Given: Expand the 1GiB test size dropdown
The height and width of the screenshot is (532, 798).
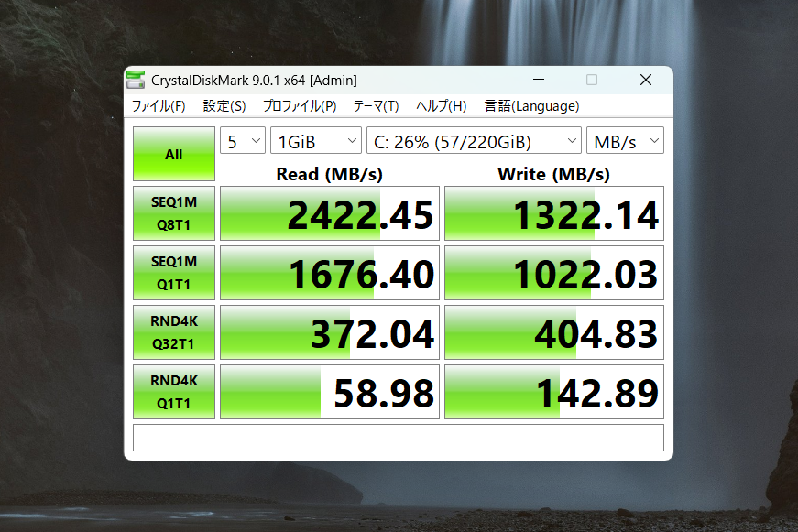Looking at the screenshot, I should [x=316, y=140].
